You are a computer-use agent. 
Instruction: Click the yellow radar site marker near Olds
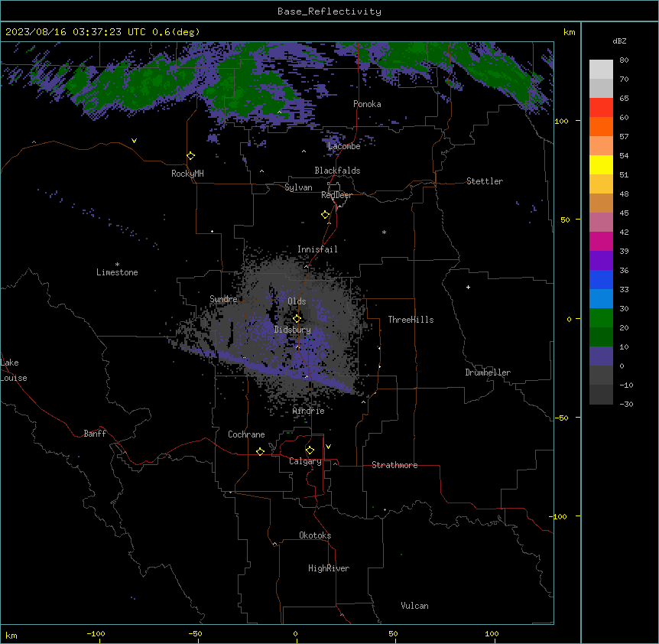coord(297,318)
